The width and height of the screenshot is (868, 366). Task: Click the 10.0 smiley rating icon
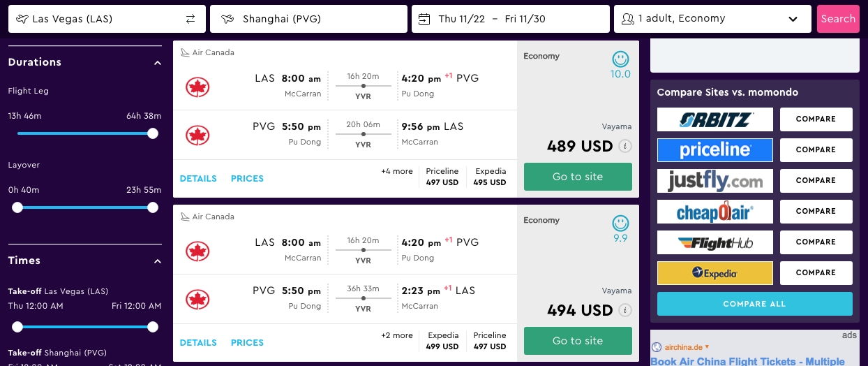coord(620,59)
